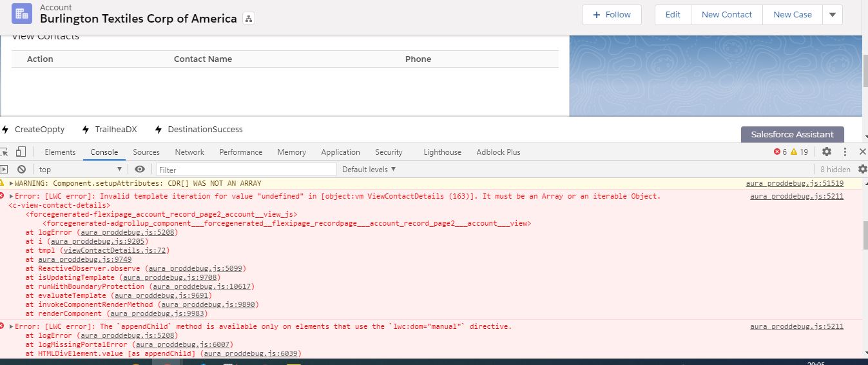Click the Edit button

point(673,15)
